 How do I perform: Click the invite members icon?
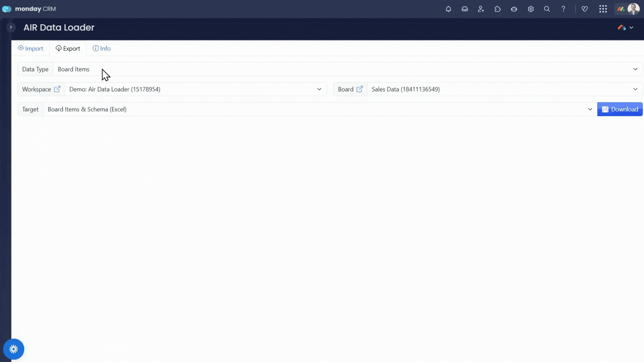pyautogui.click(x=481, y=9)
